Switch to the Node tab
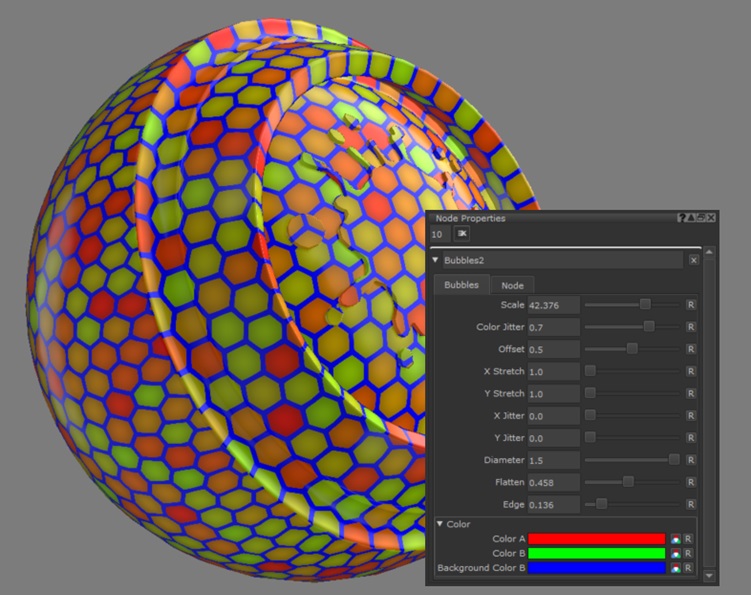 tap(512, 286)
